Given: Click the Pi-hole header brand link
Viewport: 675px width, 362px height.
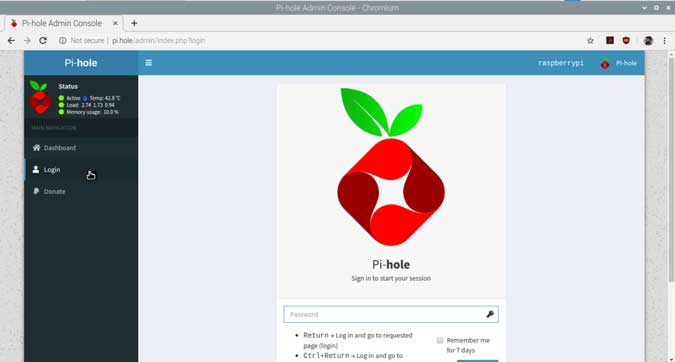Looking at the screenshot, I should (x=81, y=63).
